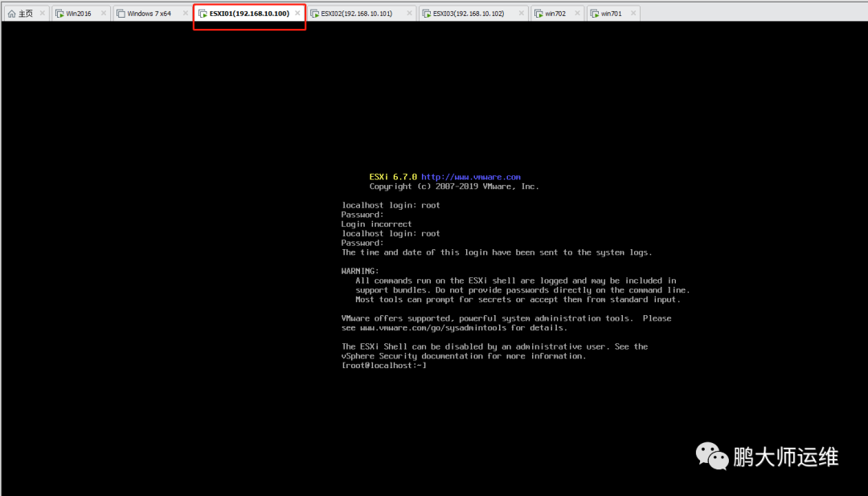This screenshot has height=496, width=868.
Task: Click the 'WARNING:' heading in console
Action: pyautogui.click(x=360, y=271)
